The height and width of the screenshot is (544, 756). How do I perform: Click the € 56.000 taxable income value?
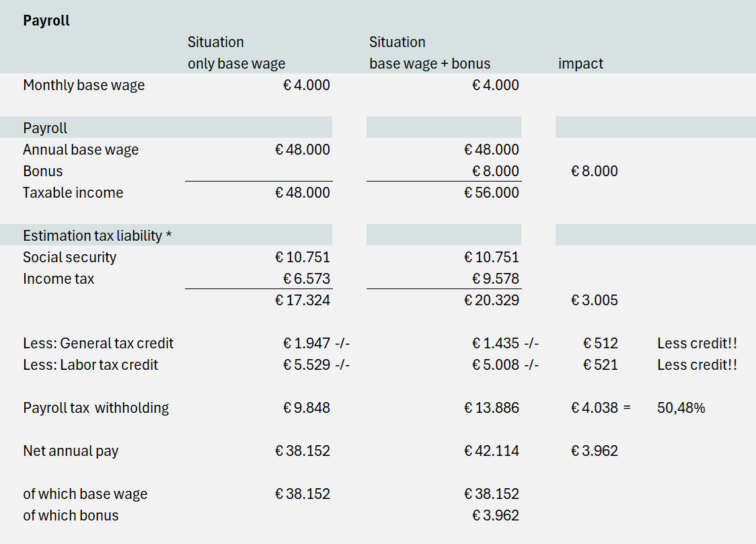[491, 193]
